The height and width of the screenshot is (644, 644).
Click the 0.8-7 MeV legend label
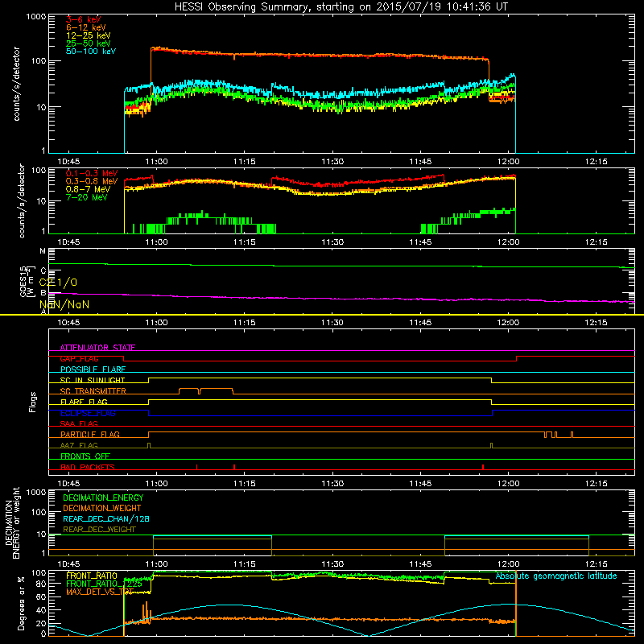[89, 189]
